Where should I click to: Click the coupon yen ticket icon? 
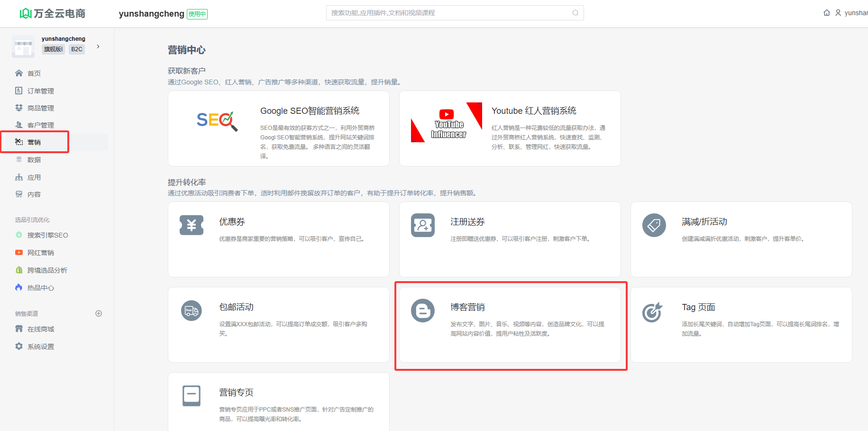click(x=192, y=225)
